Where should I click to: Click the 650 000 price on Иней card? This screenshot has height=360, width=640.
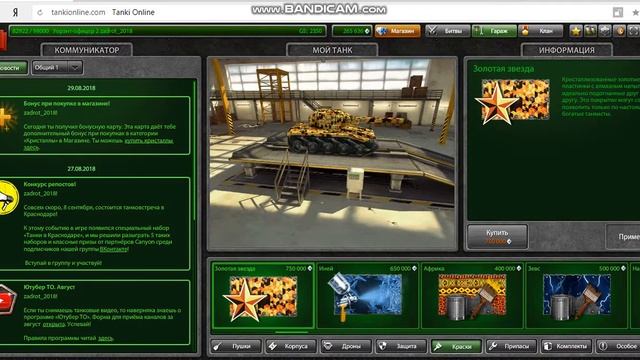tap(400, 269)
